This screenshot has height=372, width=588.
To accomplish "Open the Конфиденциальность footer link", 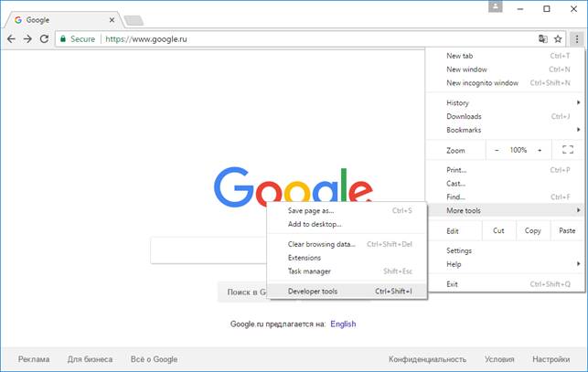I will point(427,359).
